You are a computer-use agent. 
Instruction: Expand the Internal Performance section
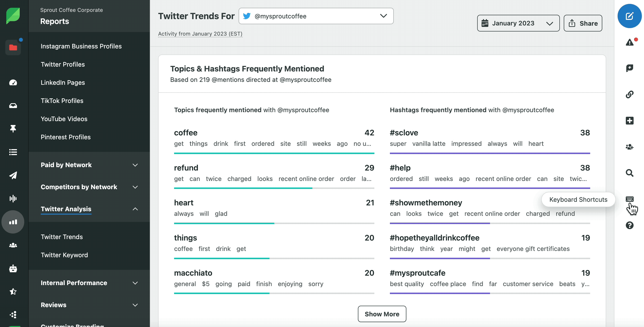89,283
